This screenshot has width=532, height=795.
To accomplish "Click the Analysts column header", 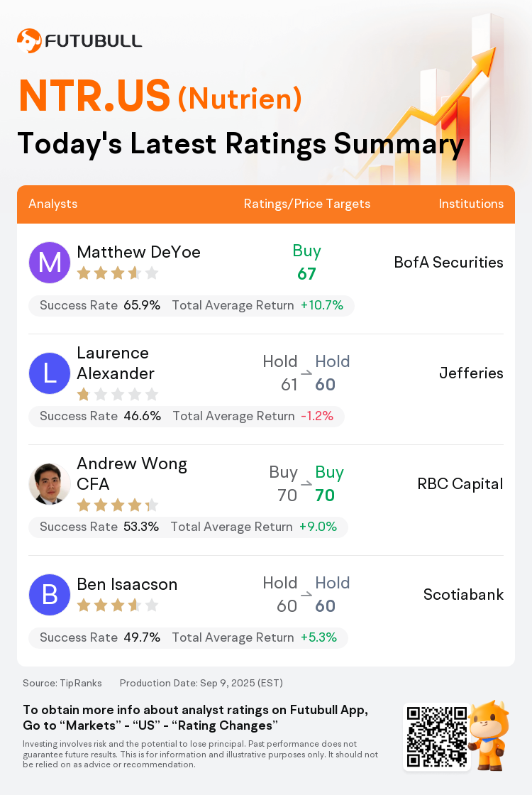I will (52, 204).
